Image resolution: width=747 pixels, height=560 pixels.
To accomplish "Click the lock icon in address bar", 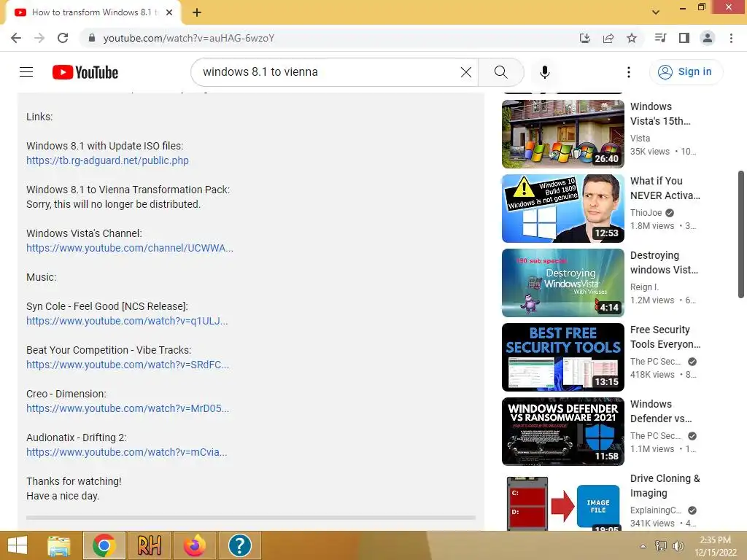I will (x=92, y=38).
